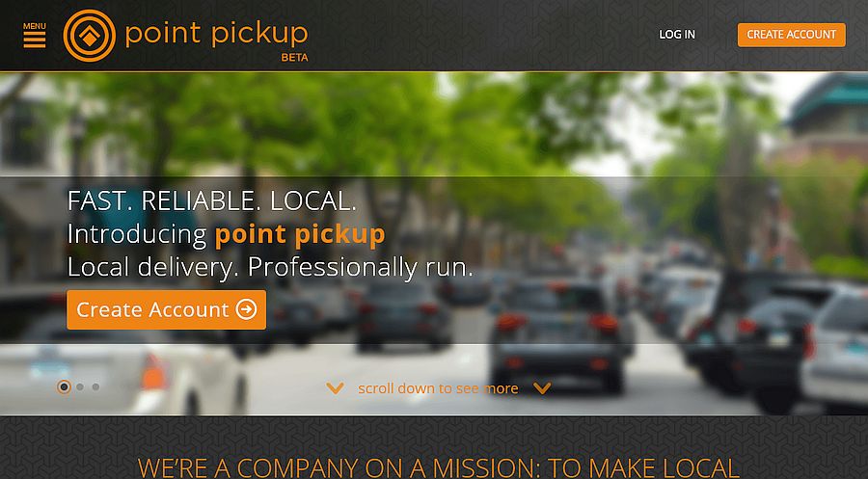Click the circular point pickup logo

pyautogui.click(x=89, y=36)
